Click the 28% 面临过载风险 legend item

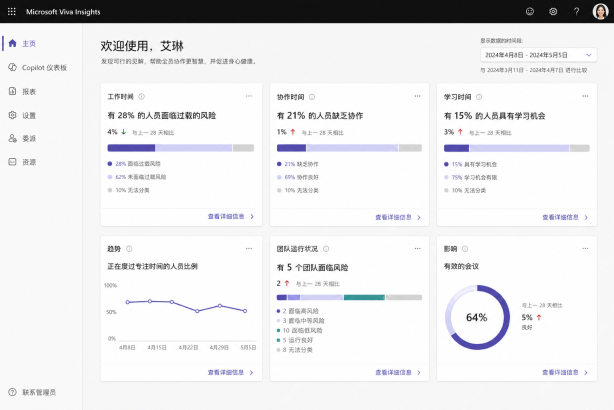[x=134, y=164]
